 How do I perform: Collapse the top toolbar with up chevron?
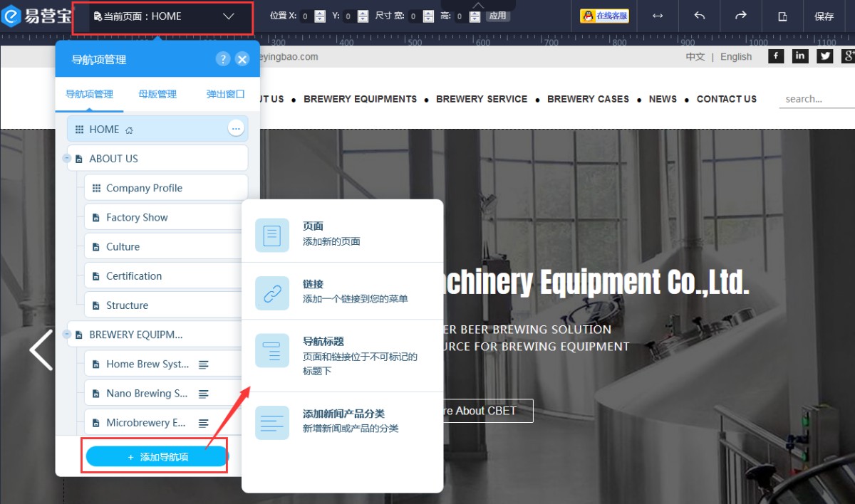tap(478, 5)
